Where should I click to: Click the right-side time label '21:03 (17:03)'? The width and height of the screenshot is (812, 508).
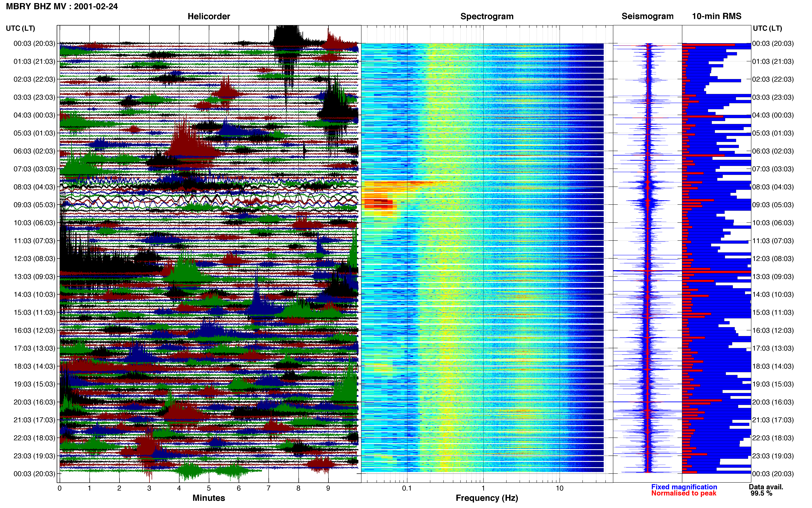[x=773, y=420]
